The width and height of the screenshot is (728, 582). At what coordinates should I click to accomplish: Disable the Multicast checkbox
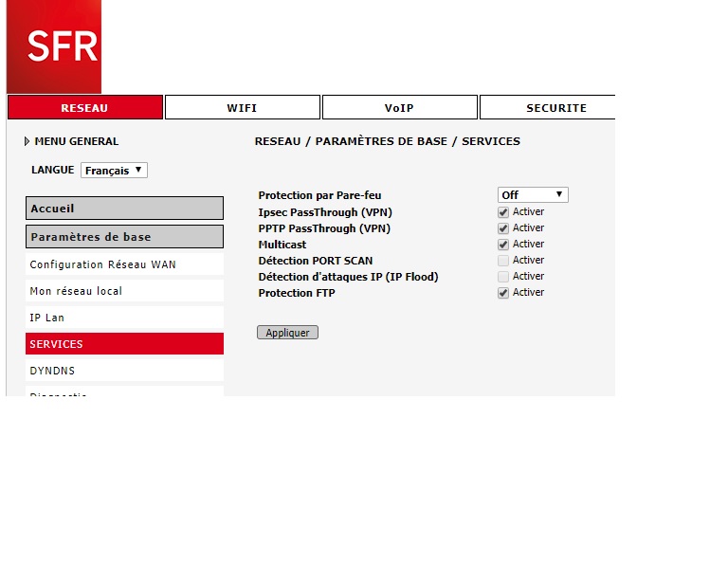(503, 245)
